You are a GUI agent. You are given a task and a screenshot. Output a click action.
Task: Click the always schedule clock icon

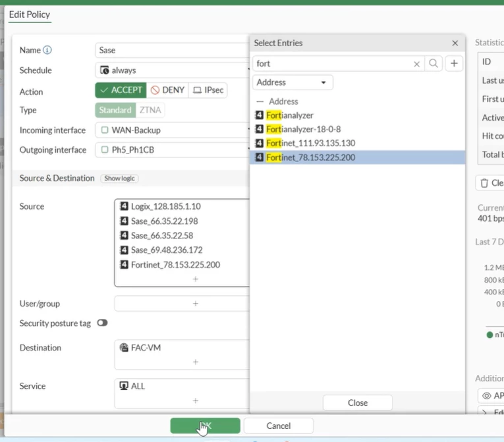105,70
